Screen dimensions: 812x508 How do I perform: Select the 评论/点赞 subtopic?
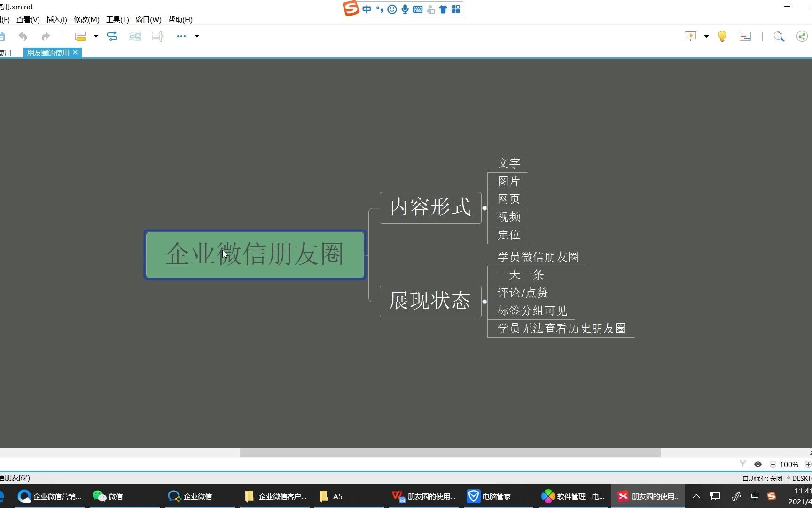point(523,293)
